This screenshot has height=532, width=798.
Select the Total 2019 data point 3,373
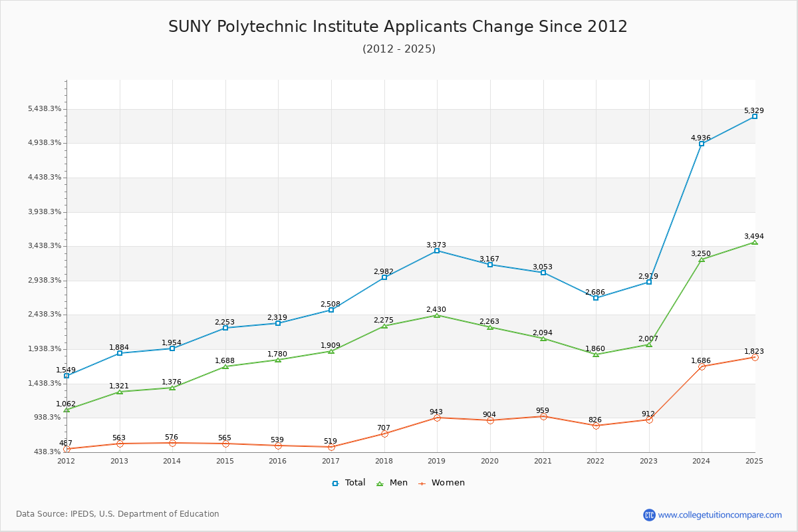pos(437,251)
